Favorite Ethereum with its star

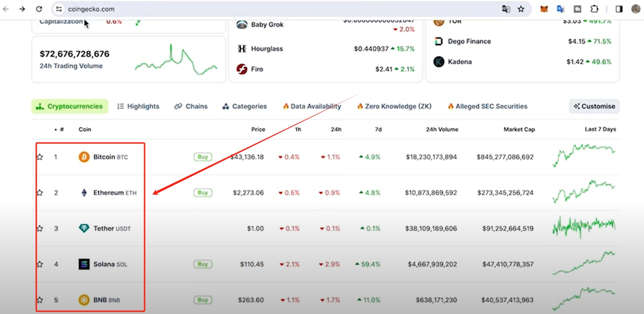[39, 193]
